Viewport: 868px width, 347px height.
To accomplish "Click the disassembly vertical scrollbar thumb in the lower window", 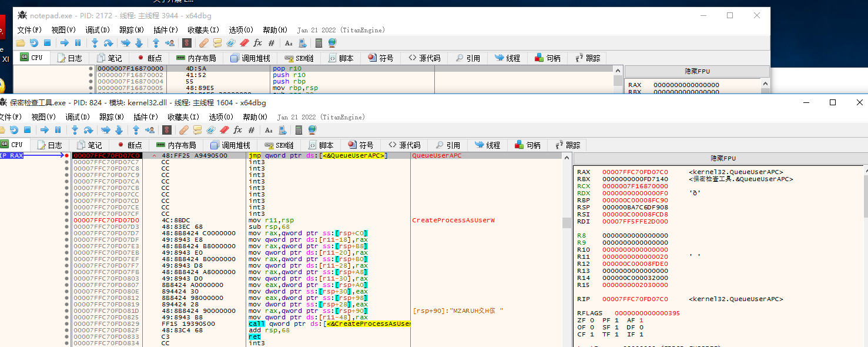I will [567, 222].
